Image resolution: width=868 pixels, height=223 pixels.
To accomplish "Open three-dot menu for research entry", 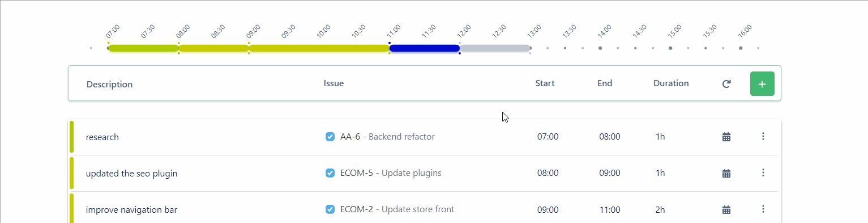I will (x=763, y=136).
